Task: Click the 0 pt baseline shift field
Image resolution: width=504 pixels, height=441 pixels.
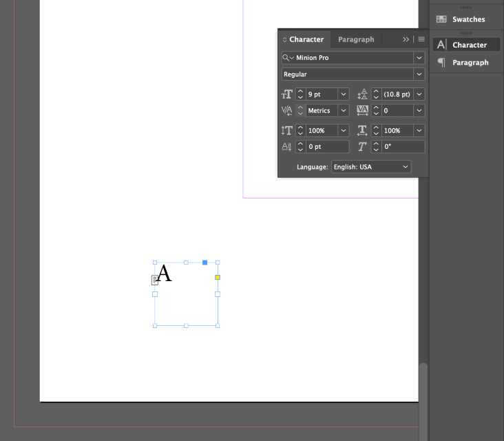Action: point(327,147)
